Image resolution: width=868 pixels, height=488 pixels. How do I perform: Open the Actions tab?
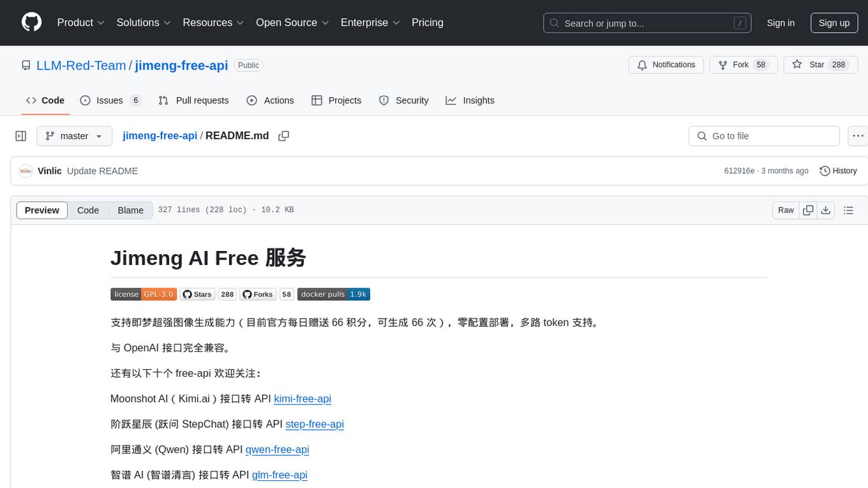coord(270,100)
